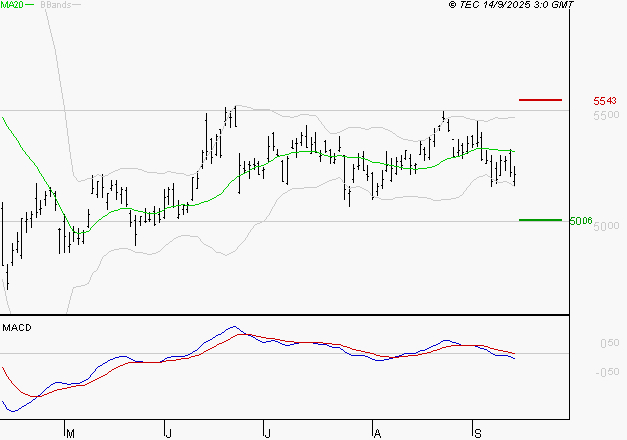Select the August 'A' time axis marker
The height and width of the screenshot is (440, 627).
click(x=376, y=433)
